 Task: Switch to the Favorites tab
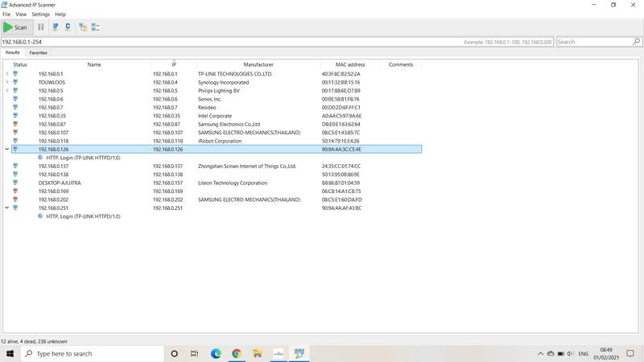38,53
